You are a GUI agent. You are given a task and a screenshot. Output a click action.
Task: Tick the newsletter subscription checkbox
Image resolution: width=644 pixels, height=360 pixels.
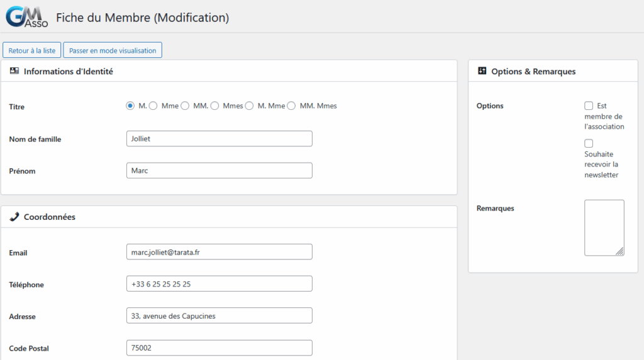tap(589, 144)
